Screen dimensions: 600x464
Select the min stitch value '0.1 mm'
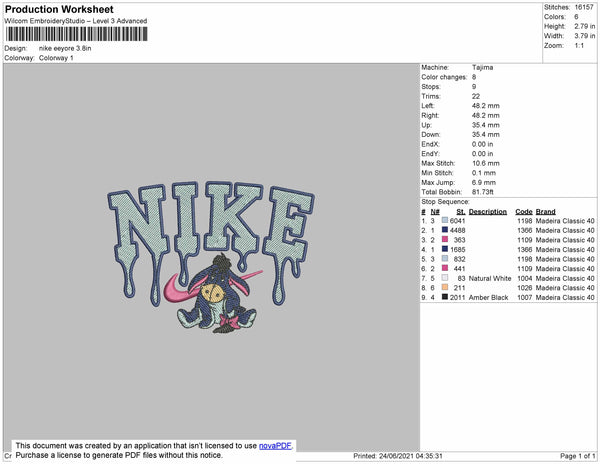484,173
